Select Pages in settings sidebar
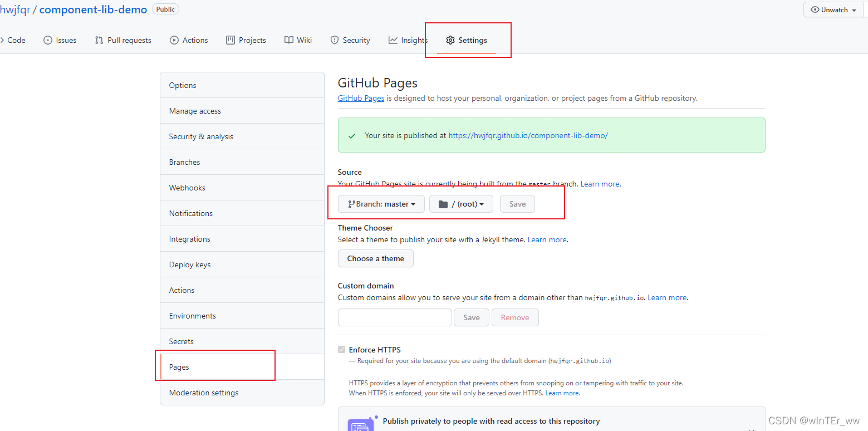Screen dimensions: 868x431 click(x=242, y=367)
